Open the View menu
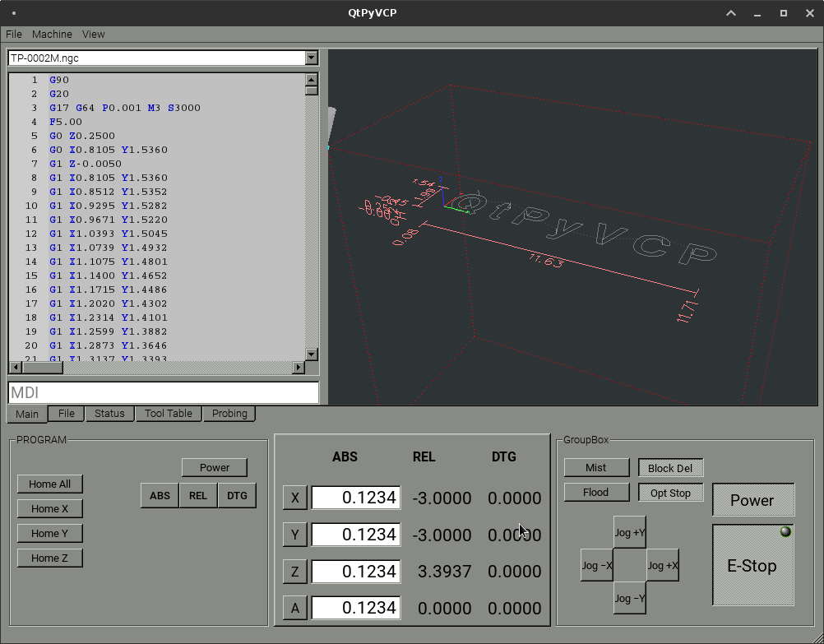The height and width of the screenshot is (644, 824). (94, 35)
